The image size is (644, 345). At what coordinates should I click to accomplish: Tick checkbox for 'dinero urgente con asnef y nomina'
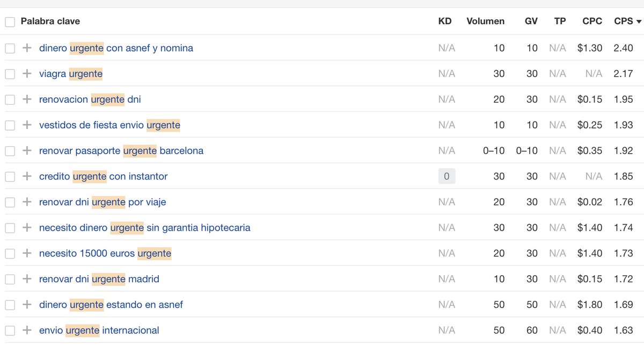pos(10,48)
